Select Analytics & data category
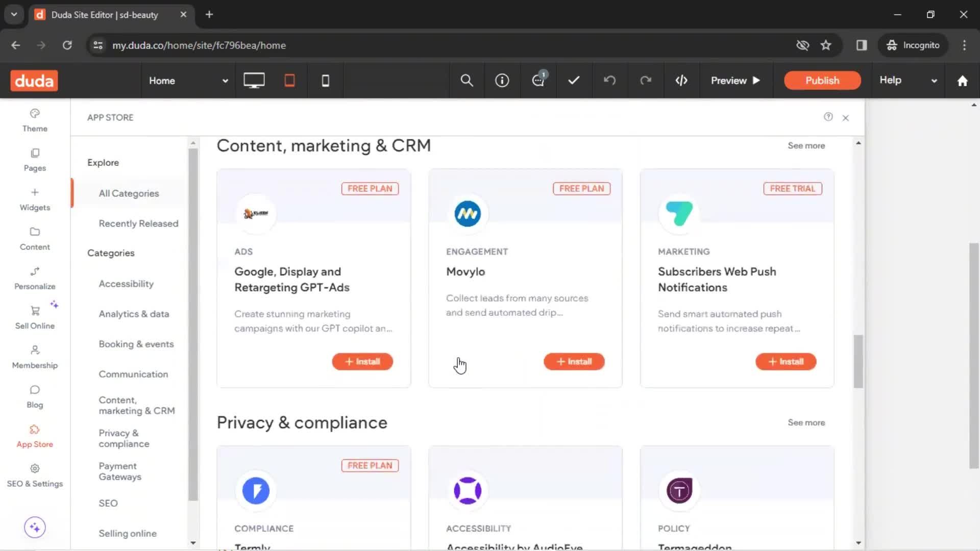The width and height of the screenshot is (980, 551). pyautogui.click(x=134, y=314)
